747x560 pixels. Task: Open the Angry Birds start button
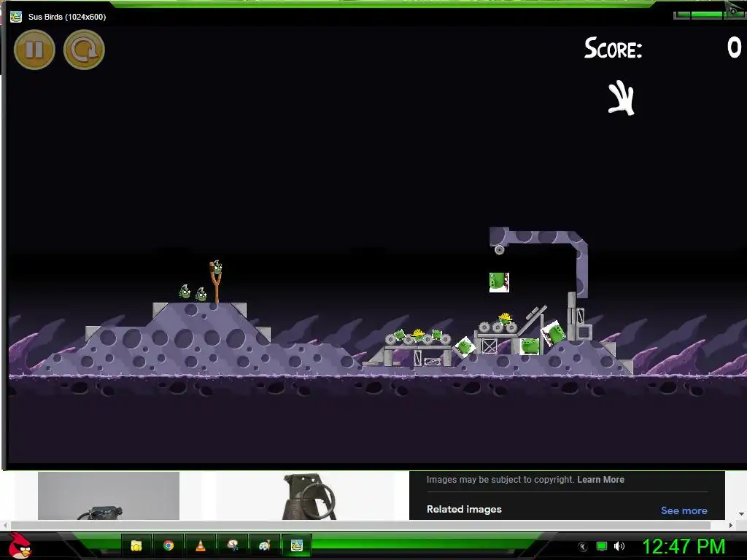(x=19, y=545)
